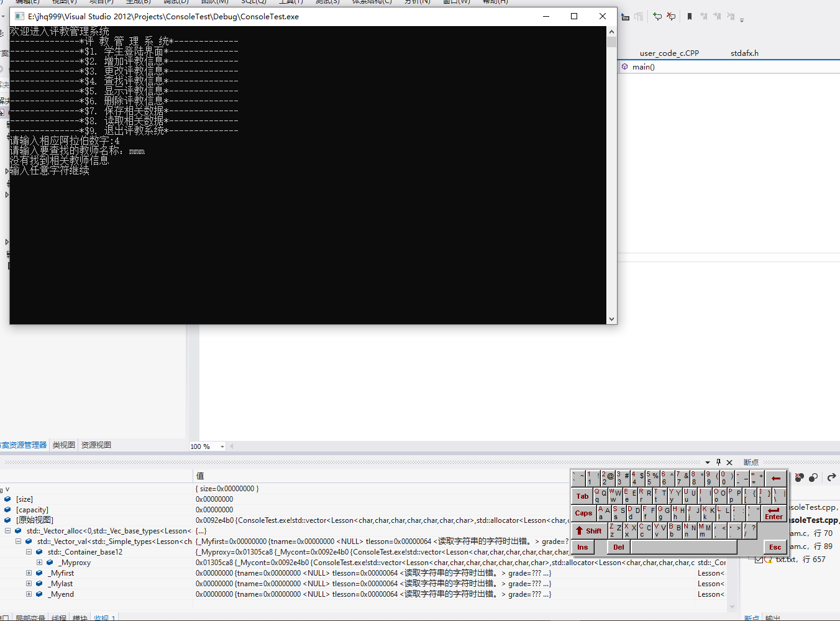Click the Enter key on on-screen keyboard
Image resolution: width=840 pixels, height=621 pixels.
pos(774,513)
